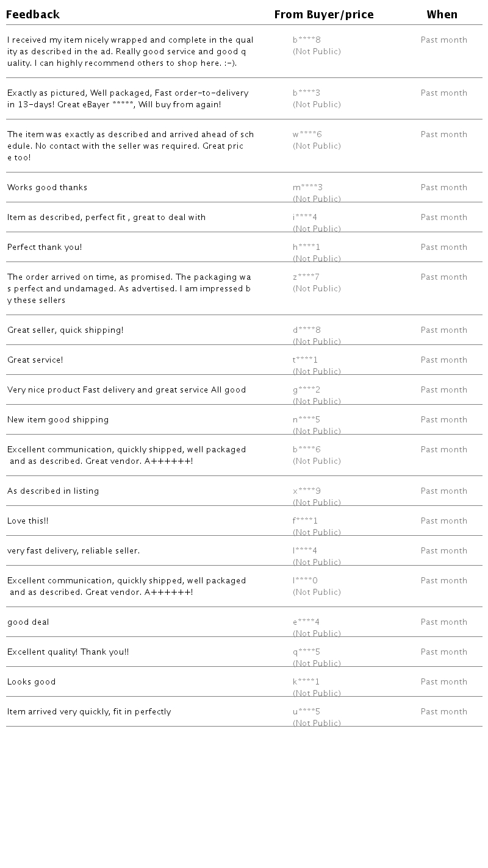Viewport: 488px width, 868px height.
Task: Select 'As described in listing' comment
Action: point(53,491)
